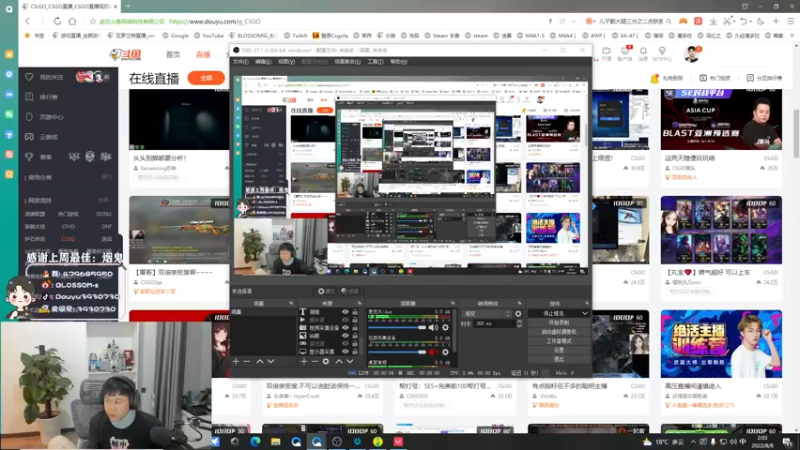Toggle lock on video capture device source

tap(355, 328)
